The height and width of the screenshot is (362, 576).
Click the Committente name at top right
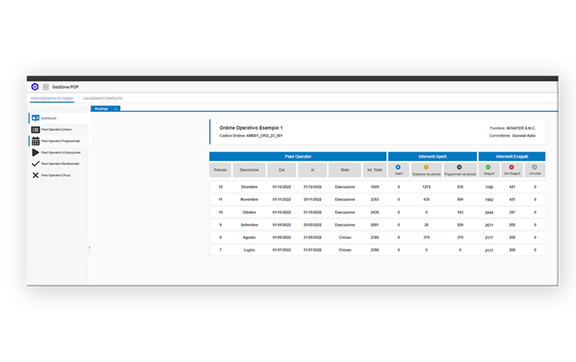523,136
